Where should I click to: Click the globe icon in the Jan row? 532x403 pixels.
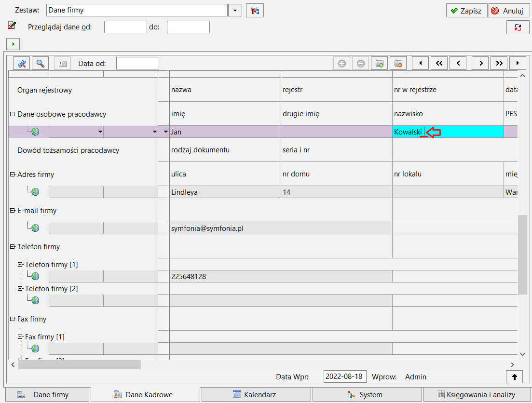(x=35, y=132)
